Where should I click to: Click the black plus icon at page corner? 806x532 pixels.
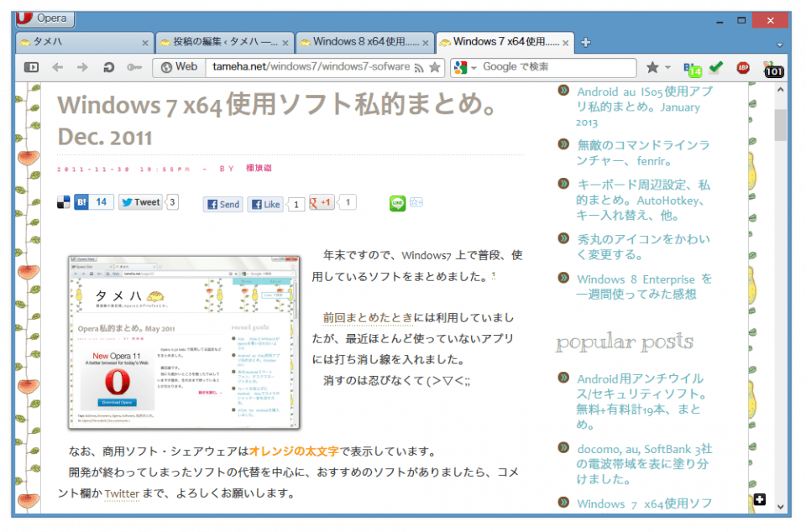point(760,499)
